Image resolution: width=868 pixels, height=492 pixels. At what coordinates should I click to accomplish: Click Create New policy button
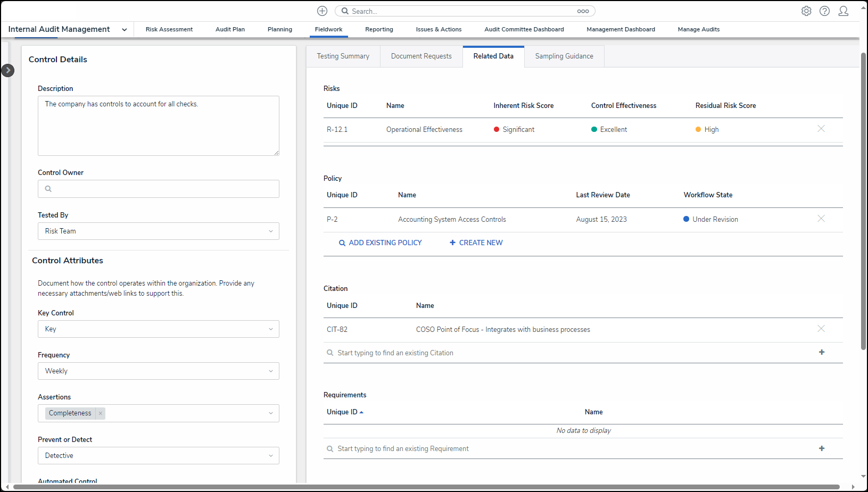click(x=476, y=243)
